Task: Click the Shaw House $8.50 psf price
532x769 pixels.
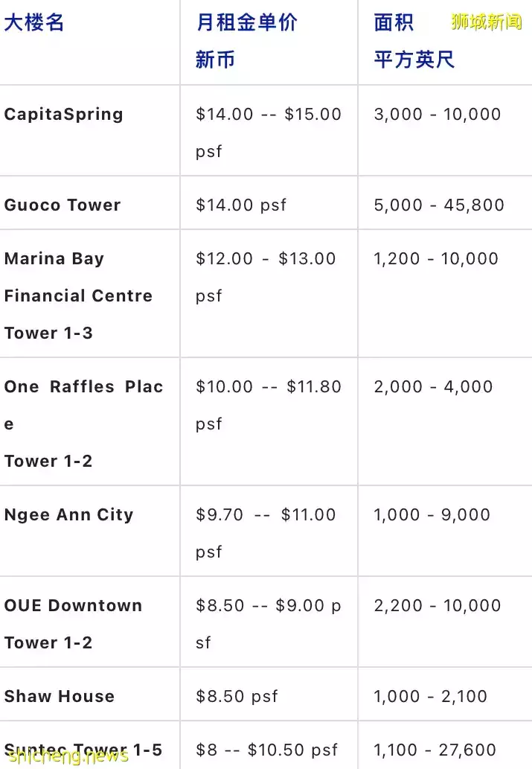Action: tap(237, 697)
